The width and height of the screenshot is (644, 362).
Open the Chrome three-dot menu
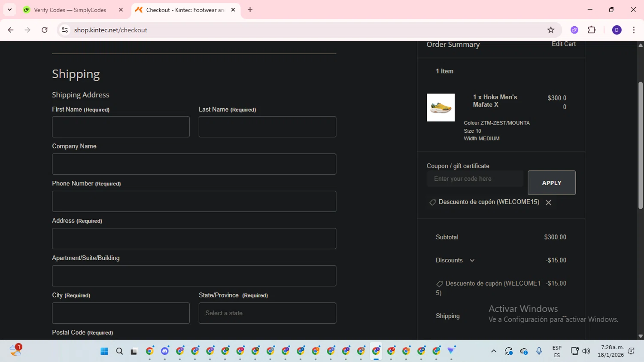click(634, 30)
